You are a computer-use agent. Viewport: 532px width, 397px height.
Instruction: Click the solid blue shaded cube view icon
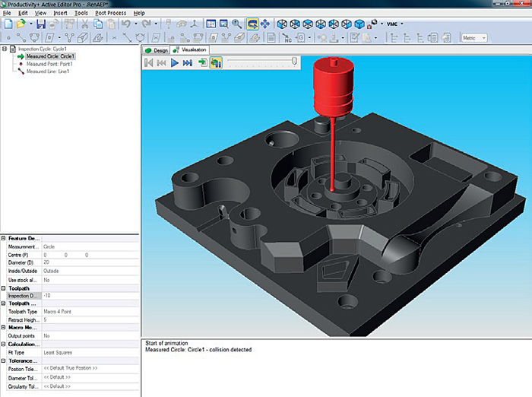[x=359, y=24]
